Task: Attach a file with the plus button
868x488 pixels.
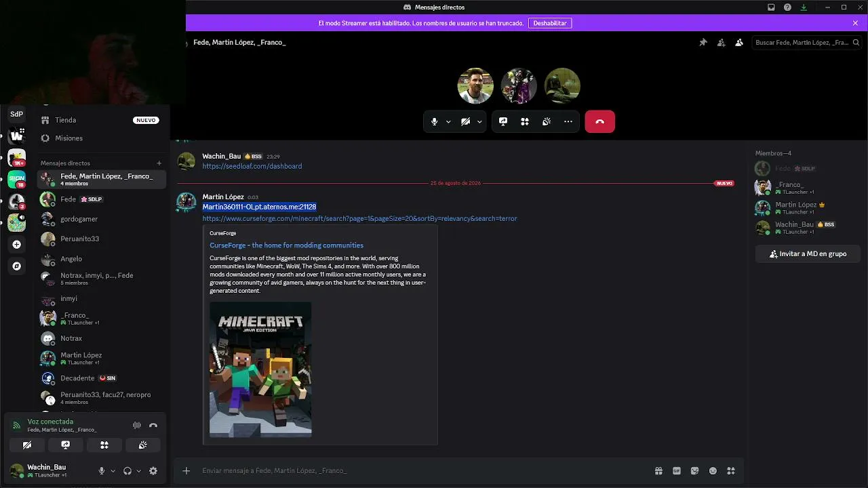Action: (x=186, y=471)
